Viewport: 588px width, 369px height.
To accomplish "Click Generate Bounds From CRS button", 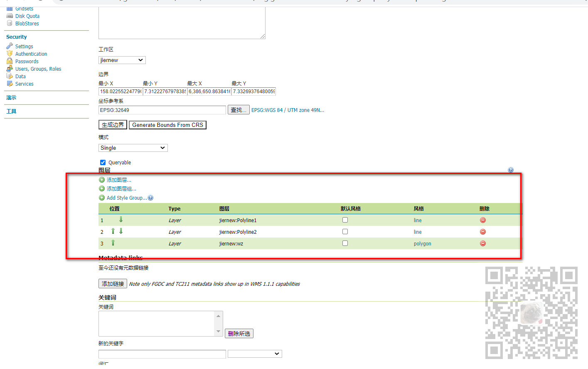I will pyautogui.click(x=167, y=125).
